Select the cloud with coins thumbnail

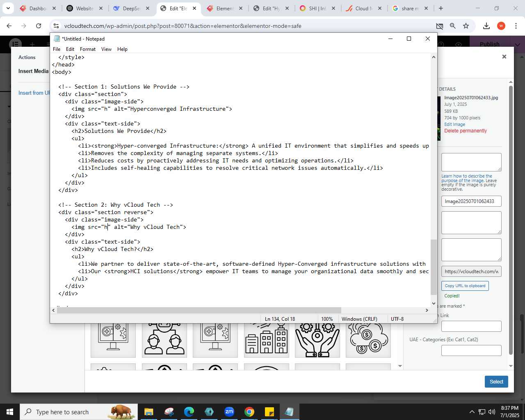[368, 339]
